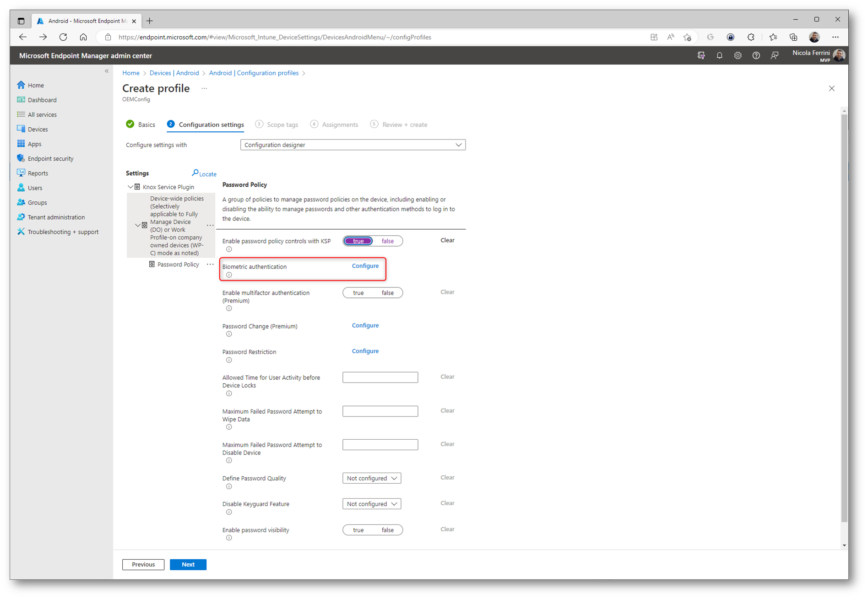Image resolution: width=868 pixels, height=599 pixels.
Task: Open the help question mark icon
Action: pos(756,55)
